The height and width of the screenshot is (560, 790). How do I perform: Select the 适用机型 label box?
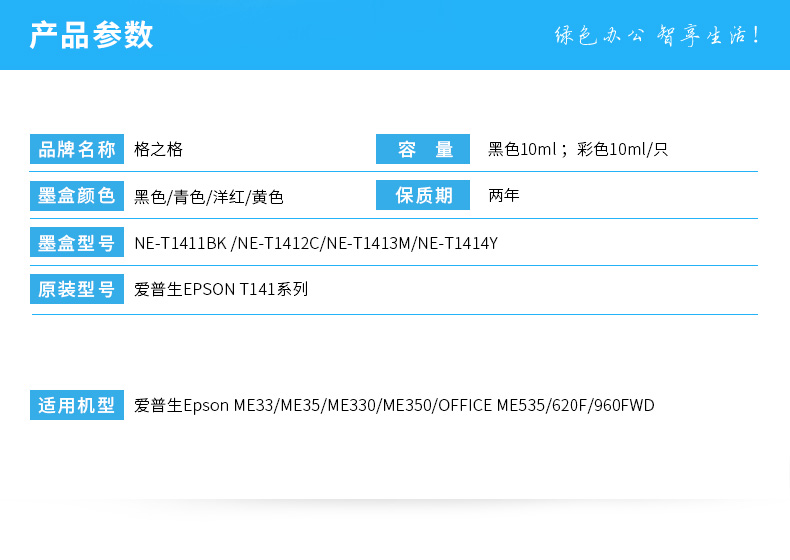coord(77,406)
